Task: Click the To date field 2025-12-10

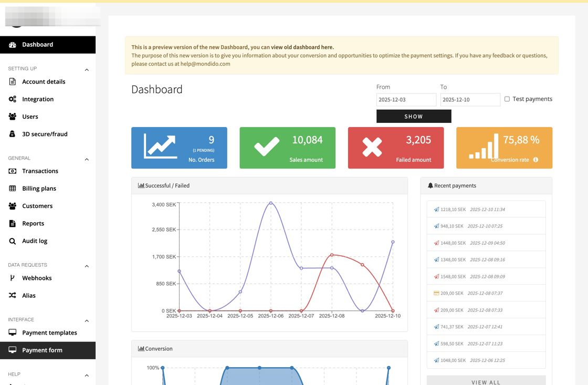Action: tap(470, 99)
